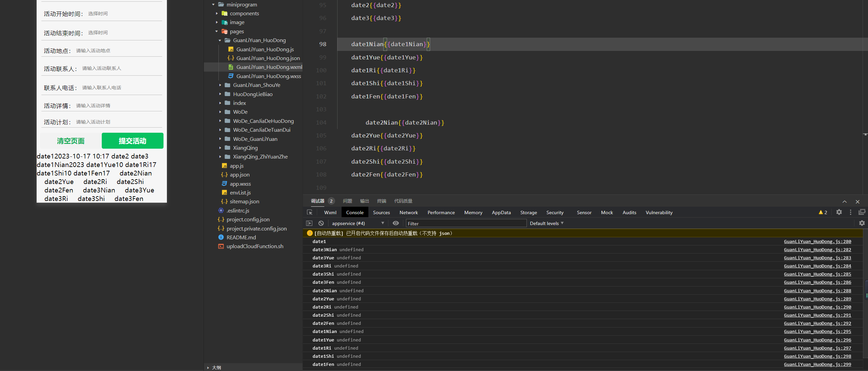Toggle the console sidebar panel icon

tap(309, 223)
